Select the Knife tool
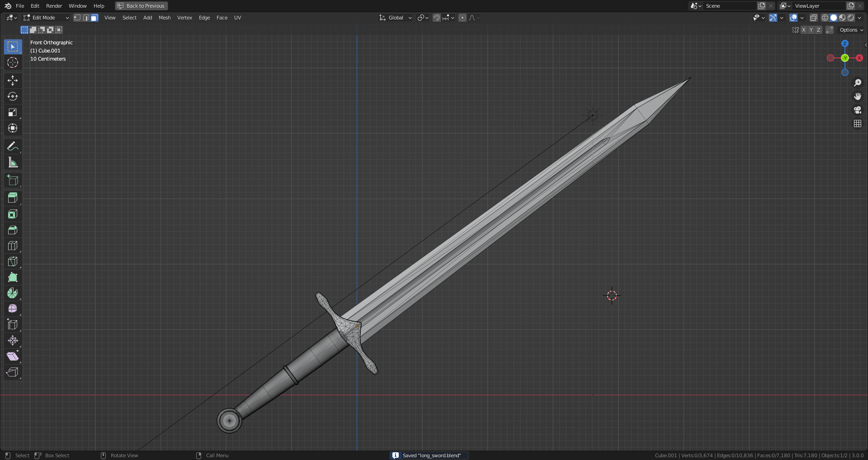This screenshot has height=460, width=868. click(x=13, y=261)
